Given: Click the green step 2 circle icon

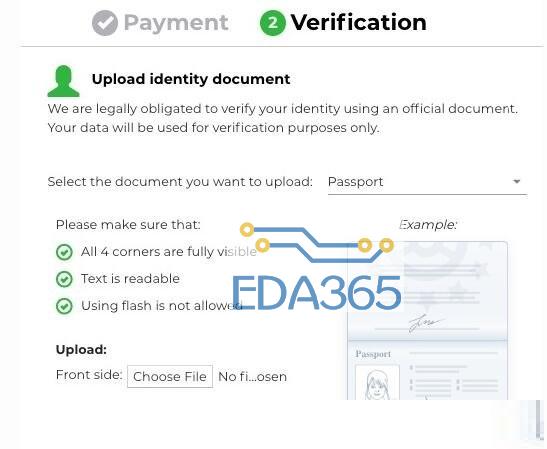Looking at the screenshot, I should point(273,23).
